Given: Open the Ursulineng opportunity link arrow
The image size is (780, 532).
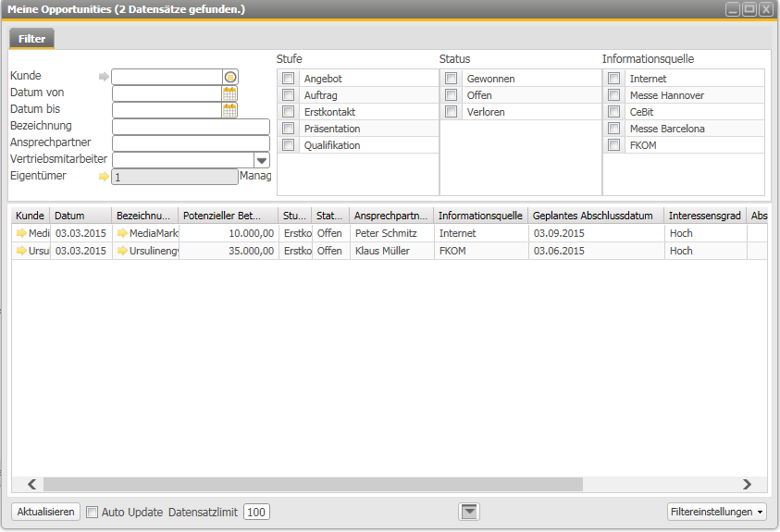Looking at the screenshot, I should point(122,251).
